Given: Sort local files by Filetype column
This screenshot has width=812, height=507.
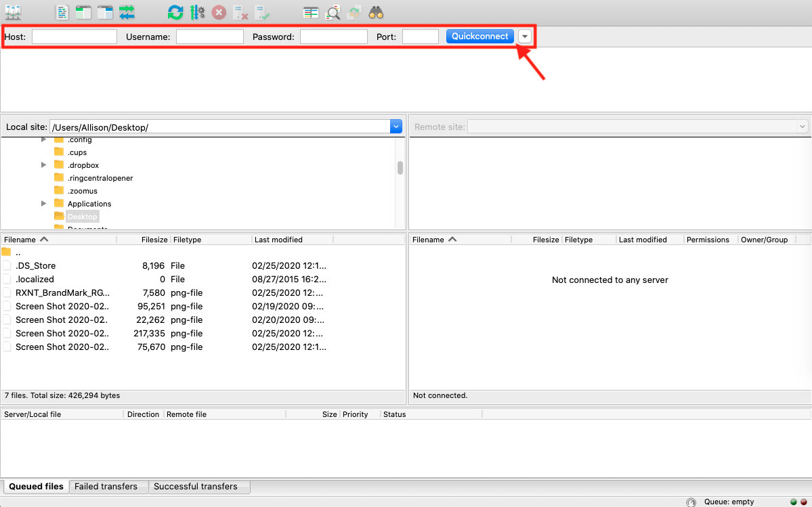Looking at the screenshot, I should tap(211, 240).
